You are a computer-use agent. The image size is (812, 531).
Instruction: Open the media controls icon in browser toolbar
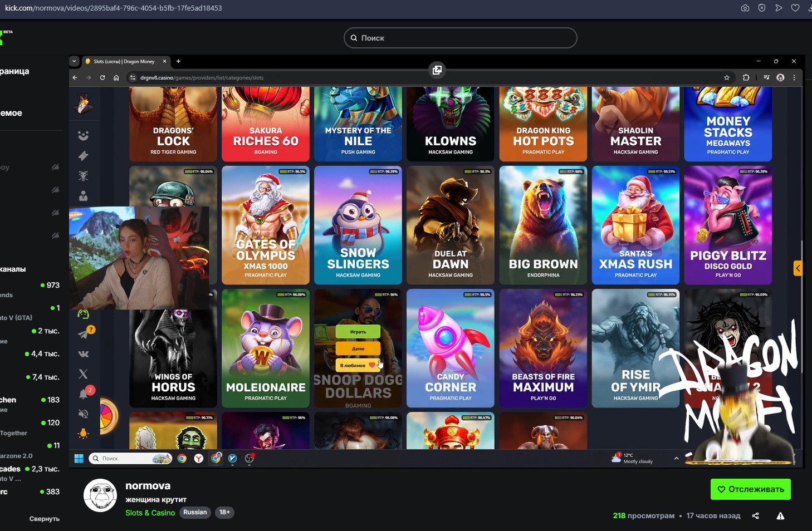pyautogui.click(x=766, y=77)
